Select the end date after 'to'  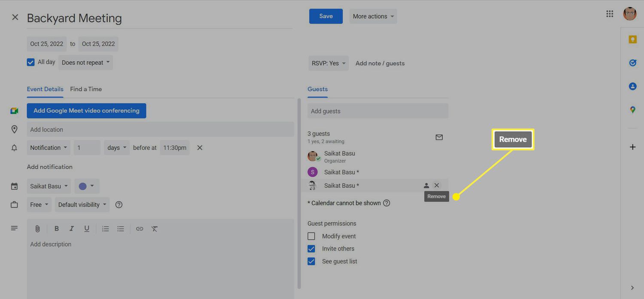pos(98,44)
